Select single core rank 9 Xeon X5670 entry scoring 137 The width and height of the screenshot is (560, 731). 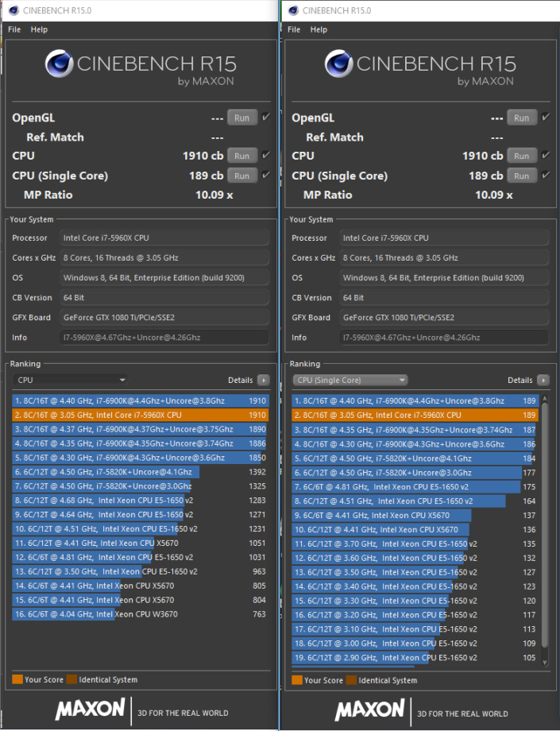tap(415, 515)
